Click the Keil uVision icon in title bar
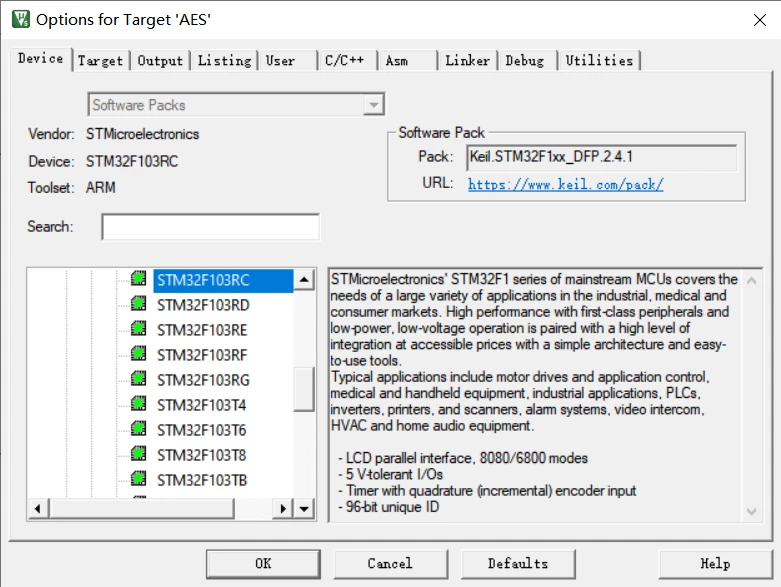This screenshot has width=781, height=587. 21,19
